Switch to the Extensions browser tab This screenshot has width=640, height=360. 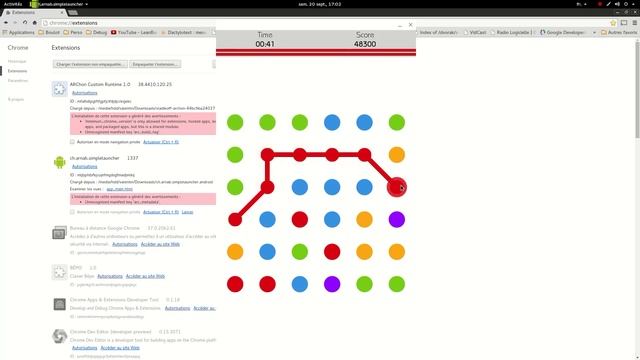pos(34,13)
